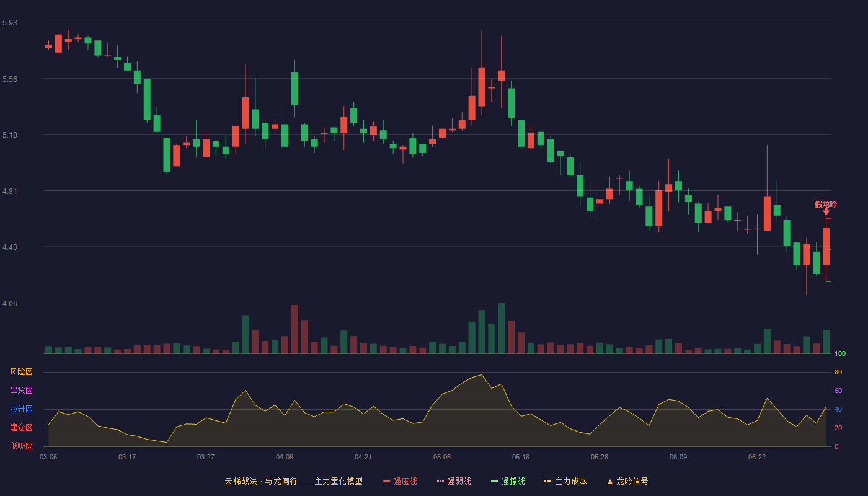The width and height of the screenshot is (868, 496).
Task: Click the last red candlestick under 假龙吟
Action: pyautogui.click(x=826, y=246)
